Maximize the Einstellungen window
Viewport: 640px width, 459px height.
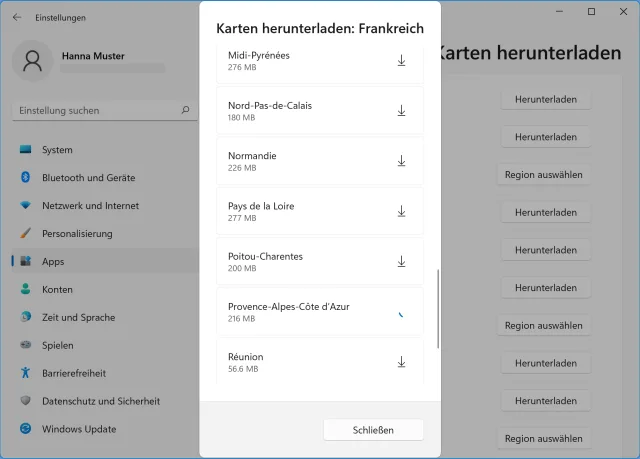[591, 12]
